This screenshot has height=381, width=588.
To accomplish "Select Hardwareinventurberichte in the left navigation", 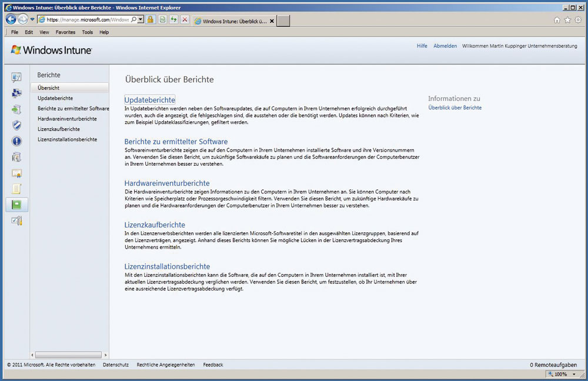I will tap(67, 119).
